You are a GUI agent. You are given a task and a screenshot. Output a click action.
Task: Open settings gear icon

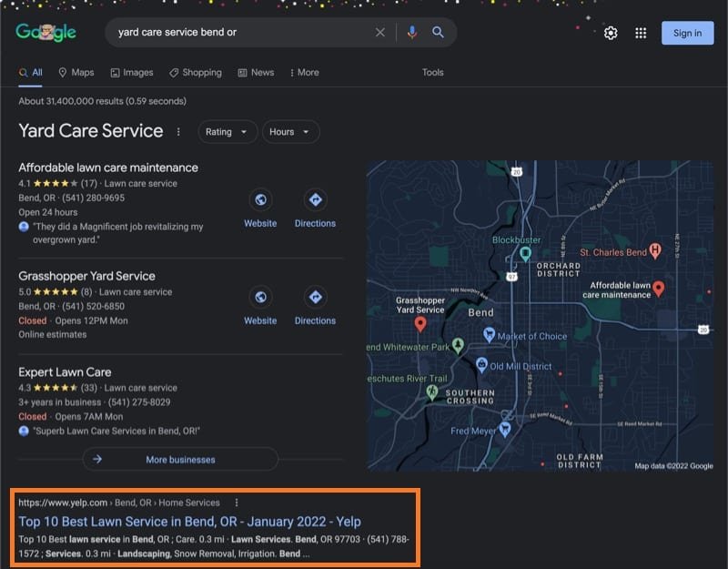click(x=611, y=33)
